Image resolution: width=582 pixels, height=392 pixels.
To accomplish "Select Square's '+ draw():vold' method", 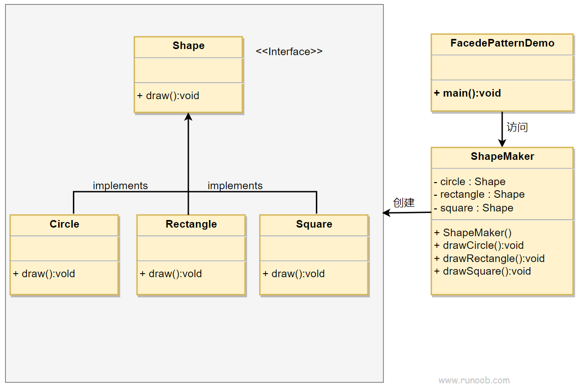I will [294, 274].
